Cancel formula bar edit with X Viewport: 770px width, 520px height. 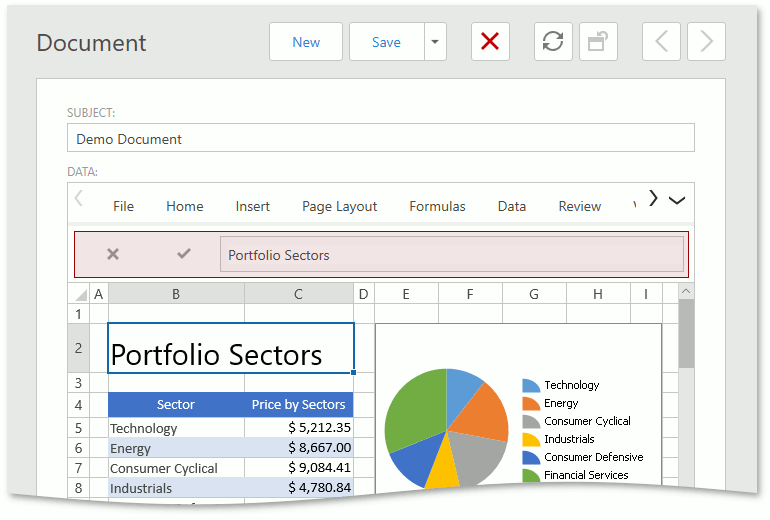(113, 254)
